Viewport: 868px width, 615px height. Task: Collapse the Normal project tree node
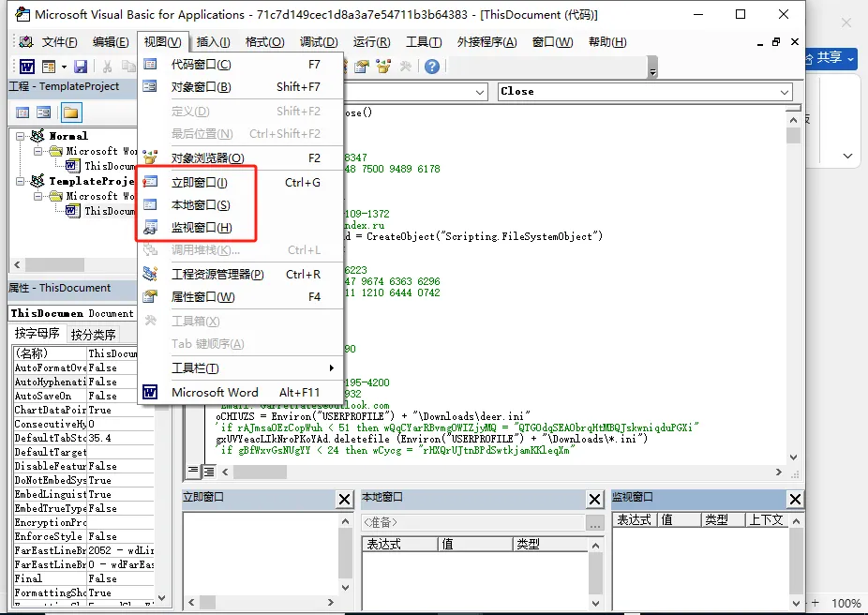coord(22,136)
